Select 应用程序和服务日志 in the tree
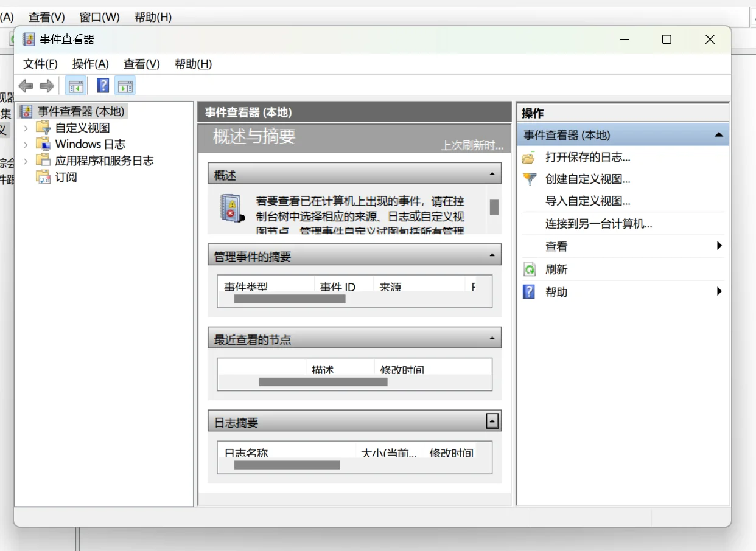Screen dimensions: 756x551 104,161
